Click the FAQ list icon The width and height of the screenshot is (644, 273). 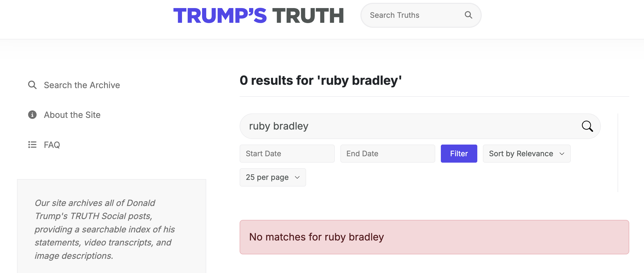coord(32,145)
